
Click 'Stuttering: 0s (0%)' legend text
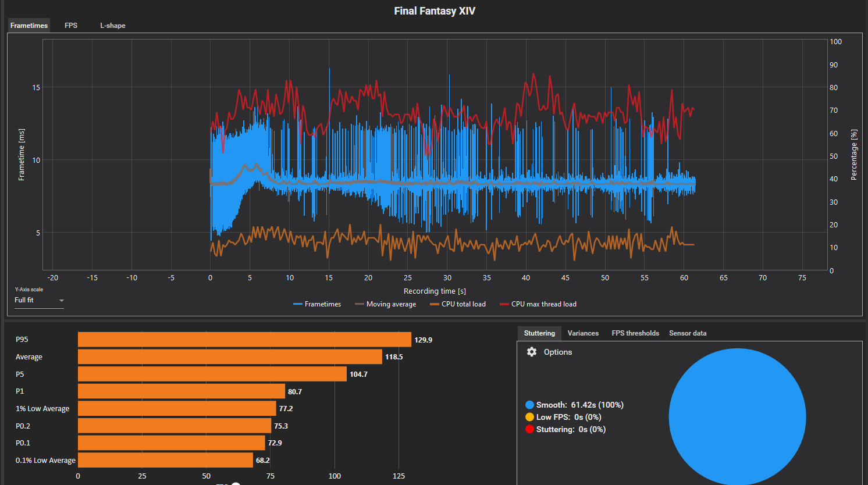[x=571, y=429]
